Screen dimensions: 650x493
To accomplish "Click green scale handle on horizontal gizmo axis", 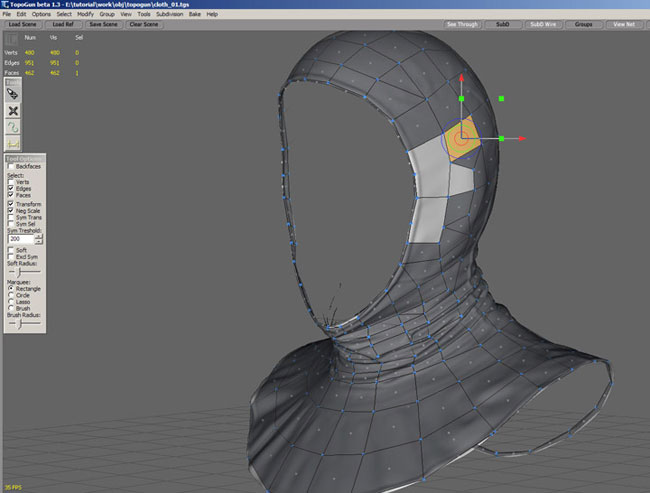I will pos(502,138).
